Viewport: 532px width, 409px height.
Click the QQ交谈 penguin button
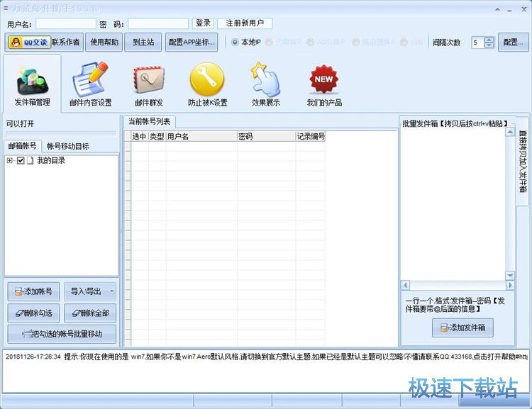pyautogui.click(x=30, y=43)
